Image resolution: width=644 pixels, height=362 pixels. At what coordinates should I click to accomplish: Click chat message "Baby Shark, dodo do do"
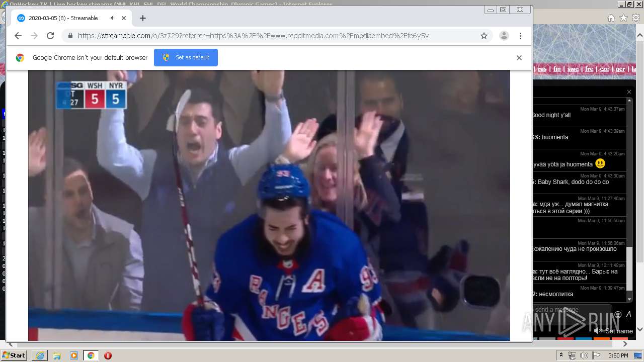(x=573, y=182)
